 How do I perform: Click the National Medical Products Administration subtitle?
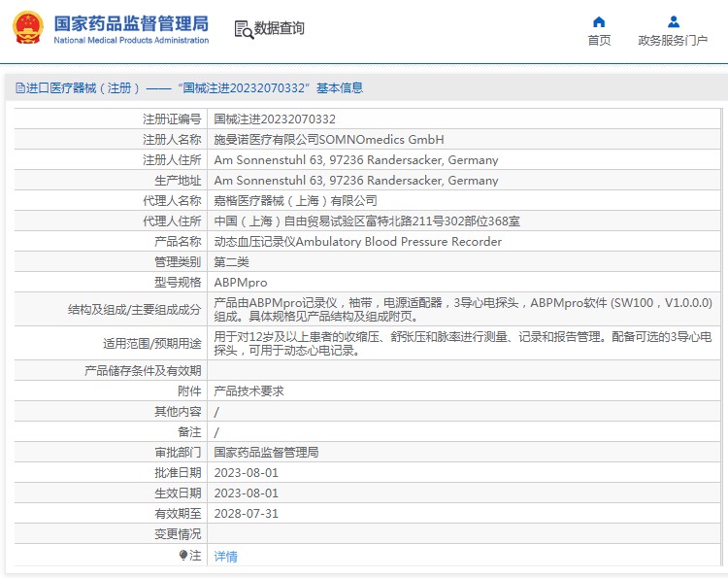click(x=131, y=41)
